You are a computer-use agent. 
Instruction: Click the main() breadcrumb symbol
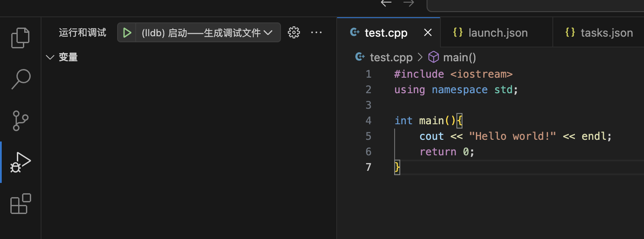459,57
